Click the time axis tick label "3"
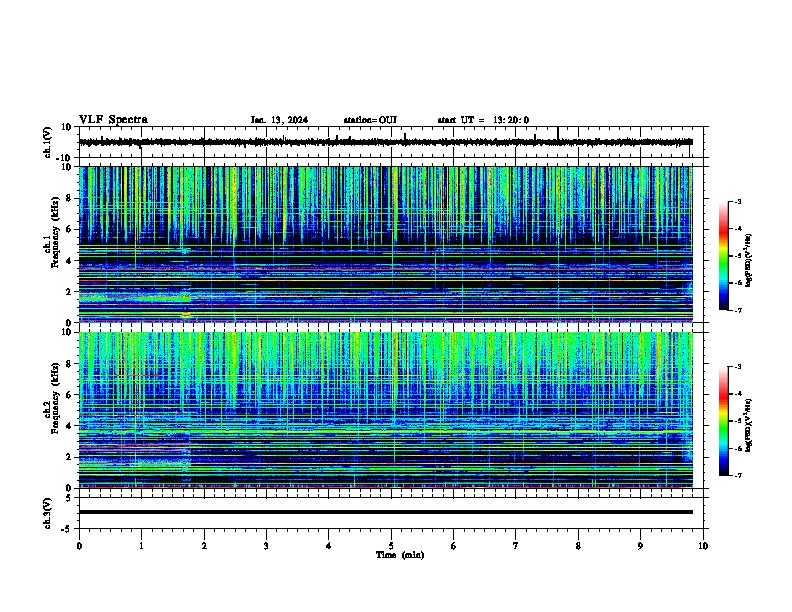Image resolution: width=792 pixels, height=612 pixels. click(x=266, y=546)
